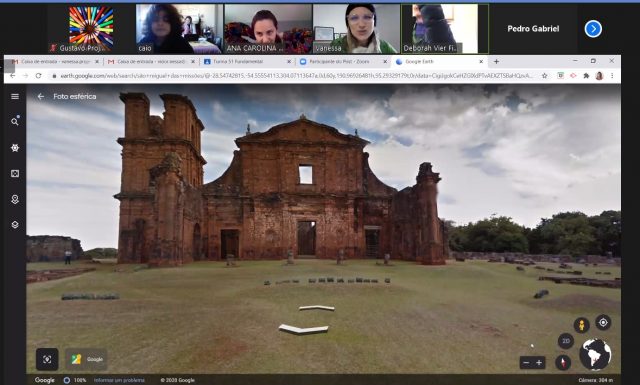This screenshot has height=385, width=640.
Task: Zoom in with the plus button
Action: (x=539, y=363)
